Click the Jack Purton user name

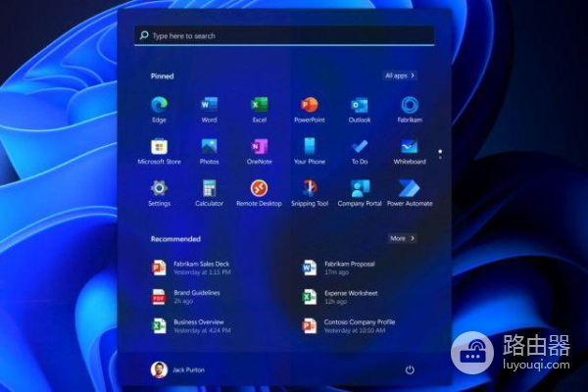click(x=188, y=369)
